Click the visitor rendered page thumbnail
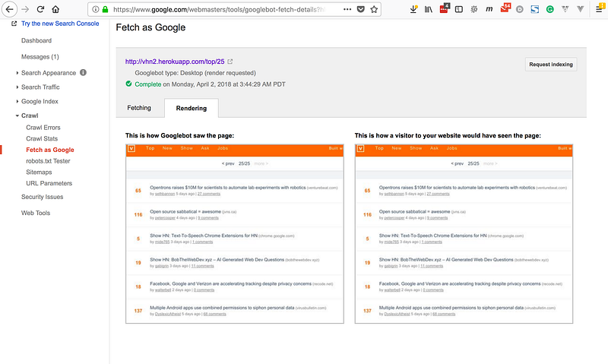The image size is (608, 364). (x=464, y=234)
